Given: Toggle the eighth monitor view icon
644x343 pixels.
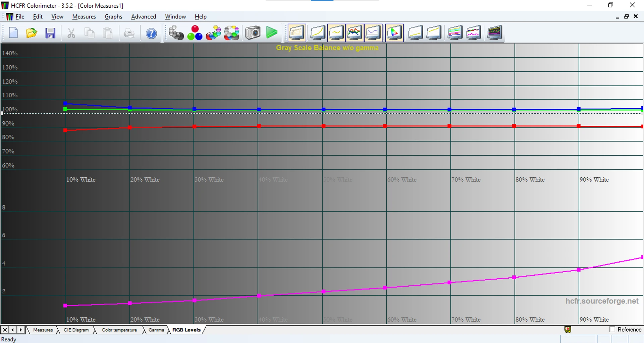Looking at the screenshot, I should (x=434, y=33).
